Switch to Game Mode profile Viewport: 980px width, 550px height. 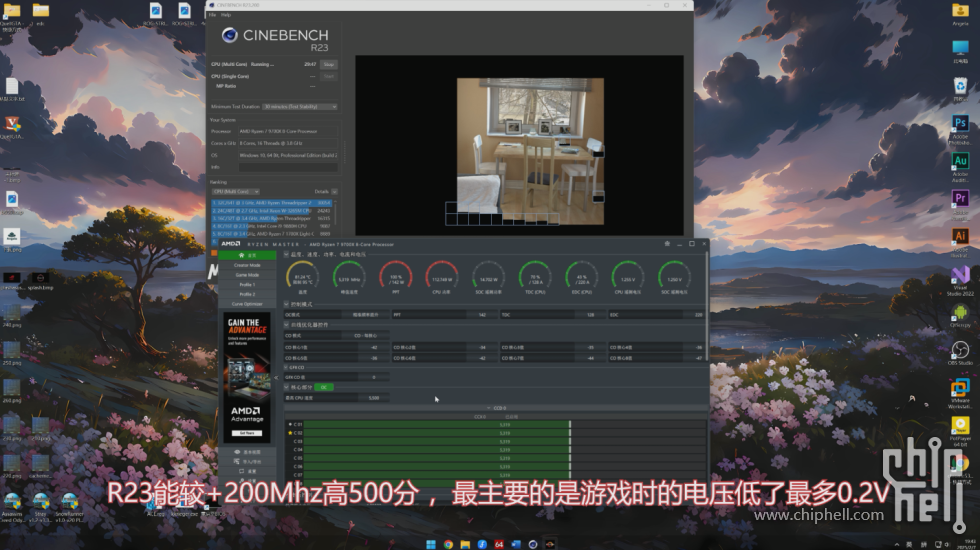coord(247,275)
